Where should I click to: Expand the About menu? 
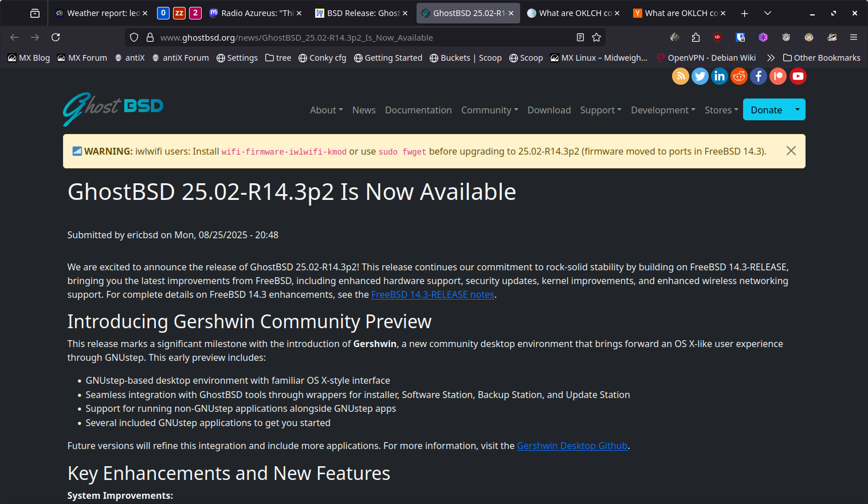tap(327, 110)
